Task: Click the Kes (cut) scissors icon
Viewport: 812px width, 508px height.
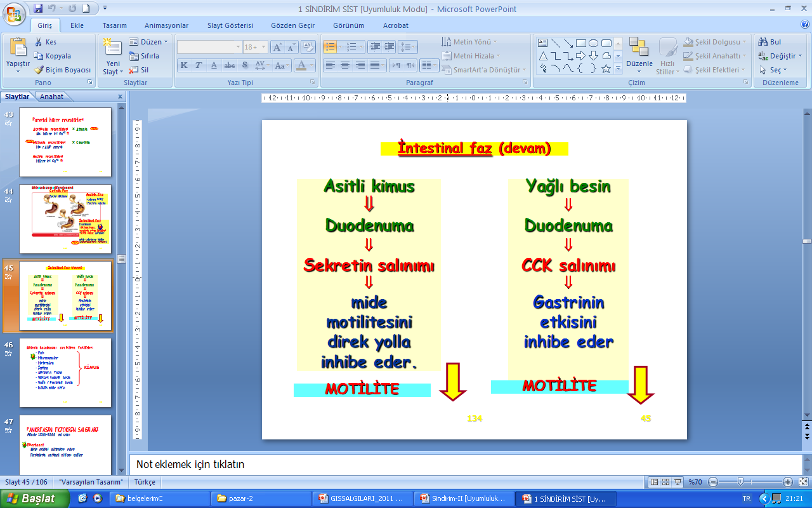Action: pyautogui.click(x=39, y=42)
